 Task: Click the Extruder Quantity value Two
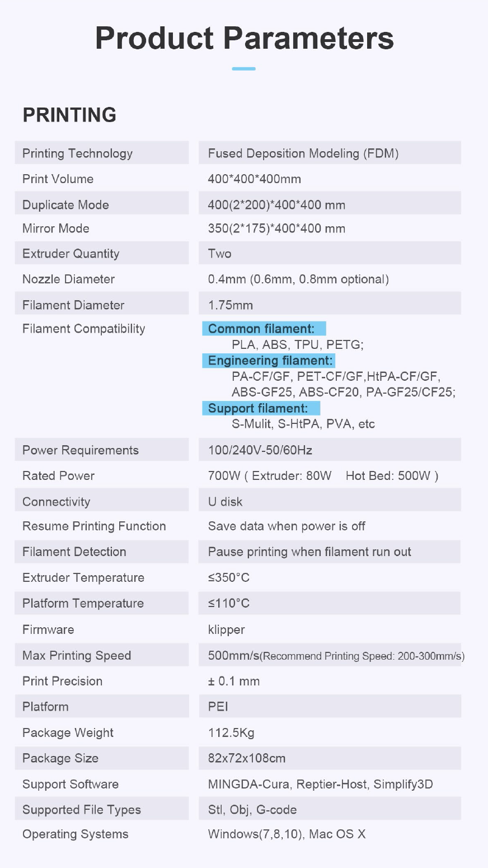(219, 254)
